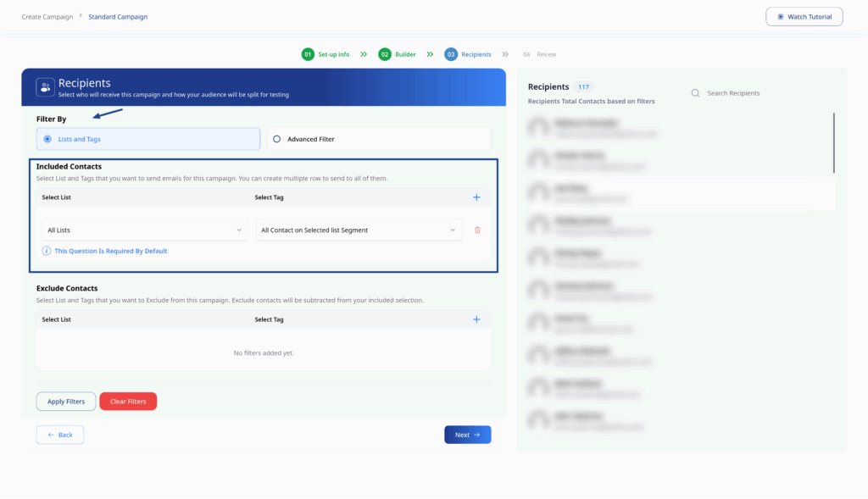Viewport: 868px width, 499px height.
Task: Add a row with Included Contacts plus icon
Action: (x=476, y=197)
